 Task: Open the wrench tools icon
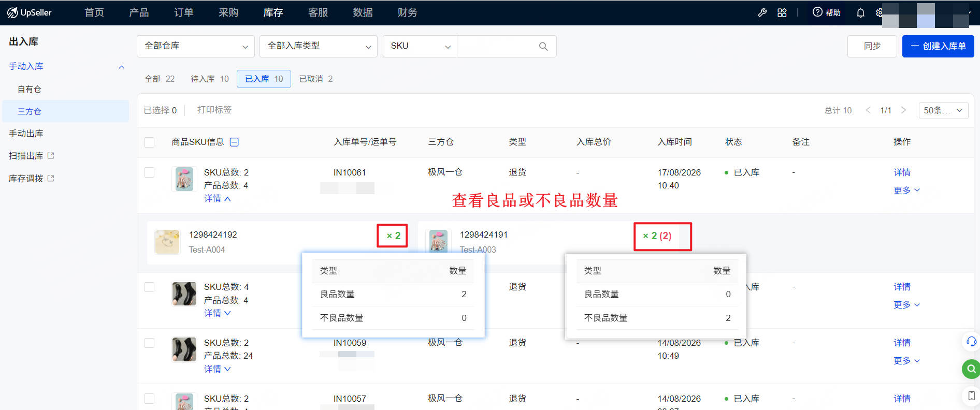pos(762,12)
